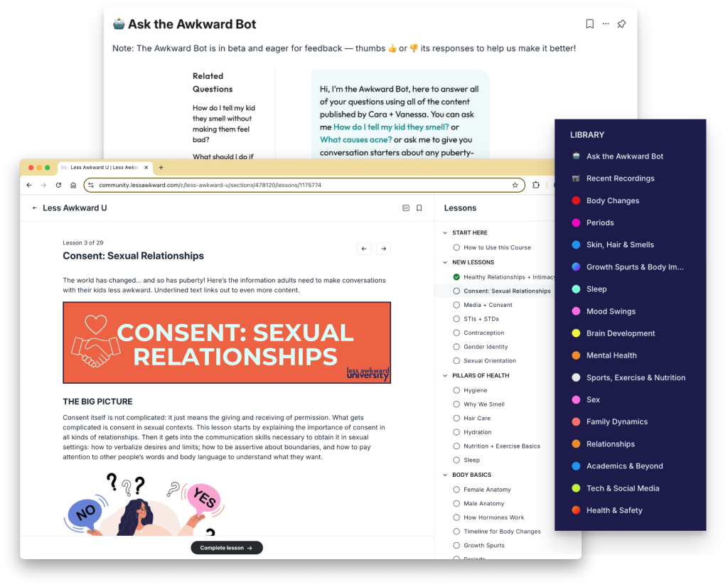Mark STIs + STDs lesson circle

point(456,319)
